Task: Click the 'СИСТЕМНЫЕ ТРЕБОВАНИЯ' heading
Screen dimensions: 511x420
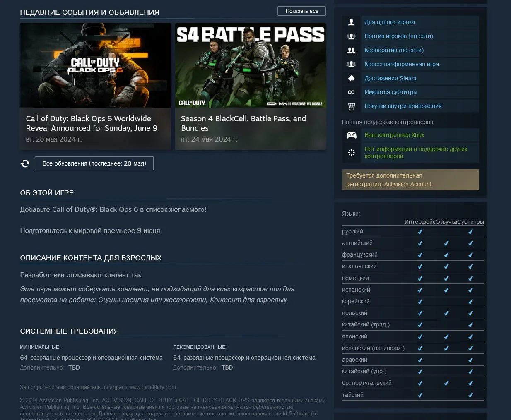Action: point(69,331)
